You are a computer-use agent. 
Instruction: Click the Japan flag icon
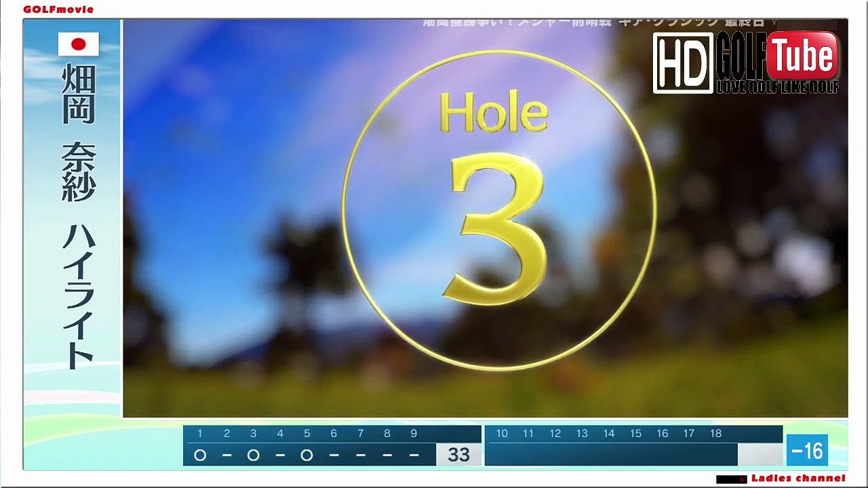(79, 44)
